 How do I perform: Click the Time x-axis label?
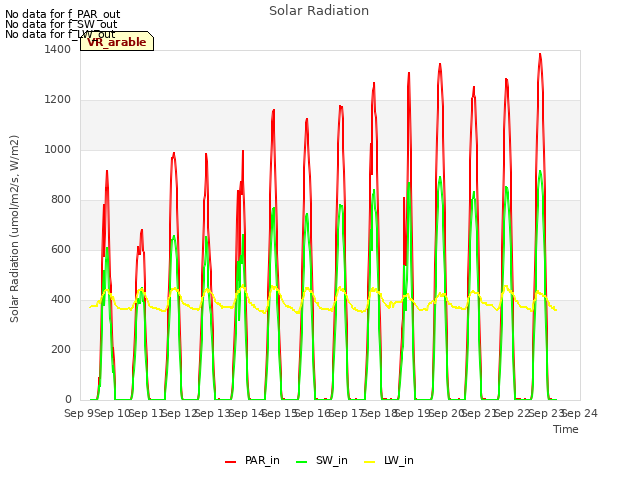coord(566,429)
